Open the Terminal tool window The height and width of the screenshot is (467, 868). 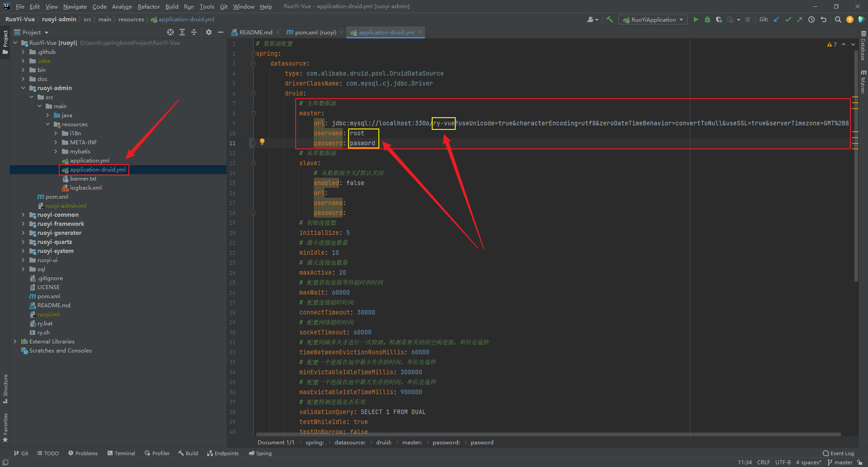[121, 453]
